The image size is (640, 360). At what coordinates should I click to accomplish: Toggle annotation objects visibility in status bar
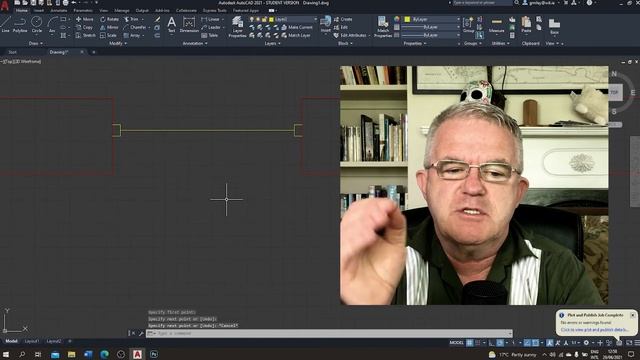[x=550, y=343]
